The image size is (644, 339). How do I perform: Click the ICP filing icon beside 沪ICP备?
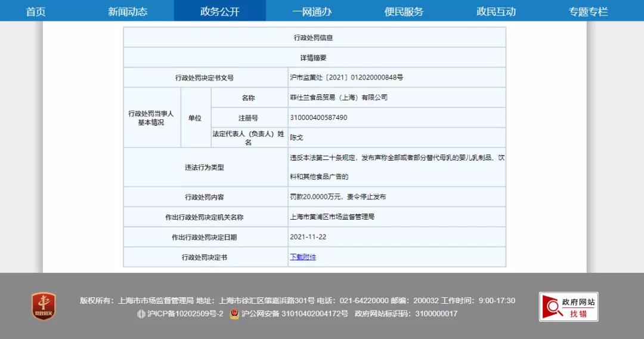(x=141, y=314)
